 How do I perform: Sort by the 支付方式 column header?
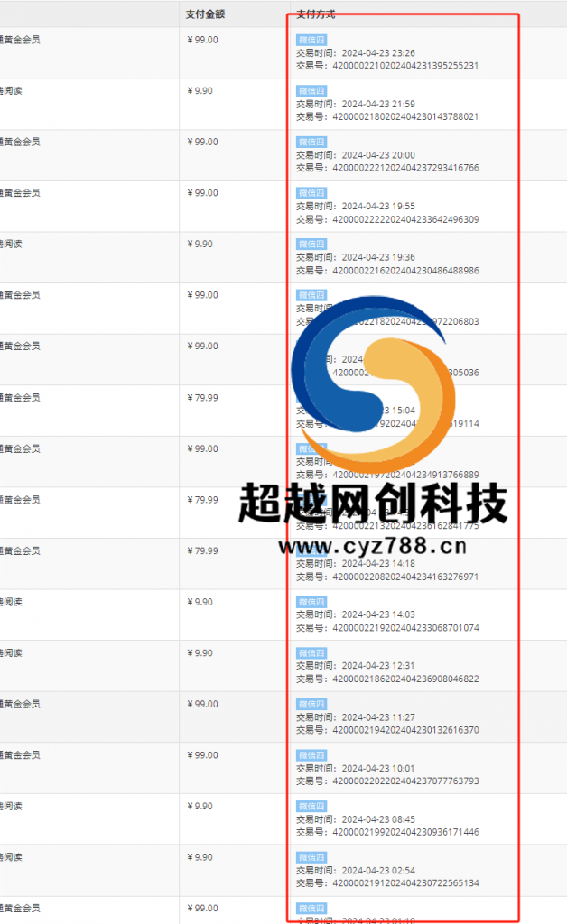pyautogui.click(x=316, y=14)
